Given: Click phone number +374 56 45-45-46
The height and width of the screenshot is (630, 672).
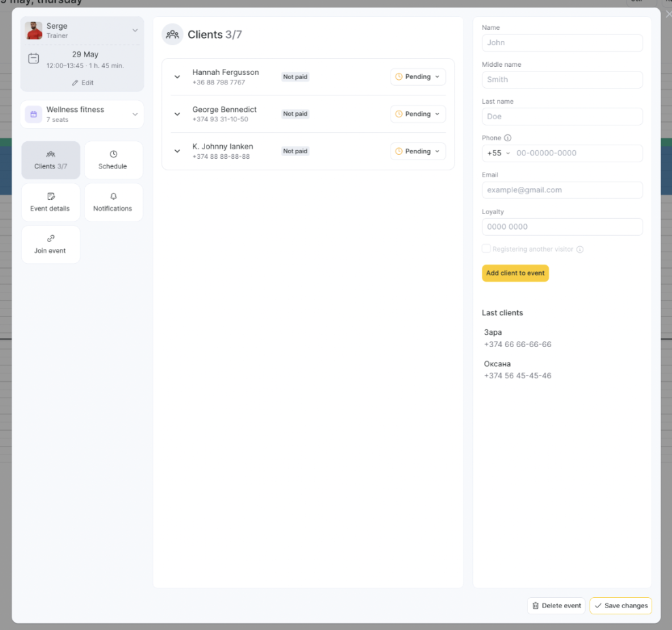Looking at the screenshot, I should (518, 376).
